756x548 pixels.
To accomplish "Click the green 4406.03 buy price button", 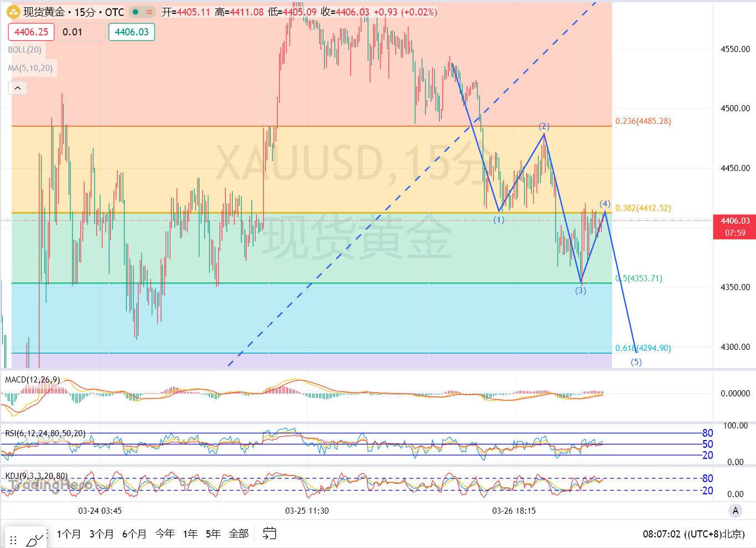I will 132,32.
